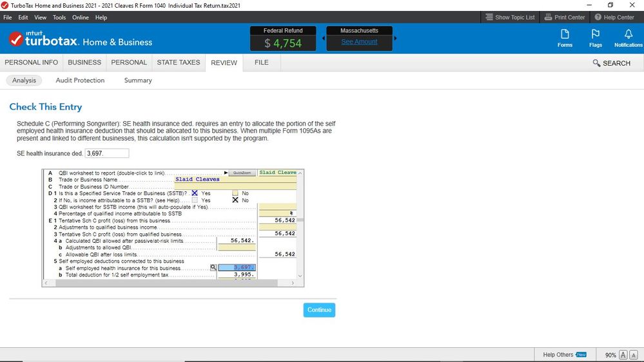Go to PERSONAL tab

tap(129, 62)
